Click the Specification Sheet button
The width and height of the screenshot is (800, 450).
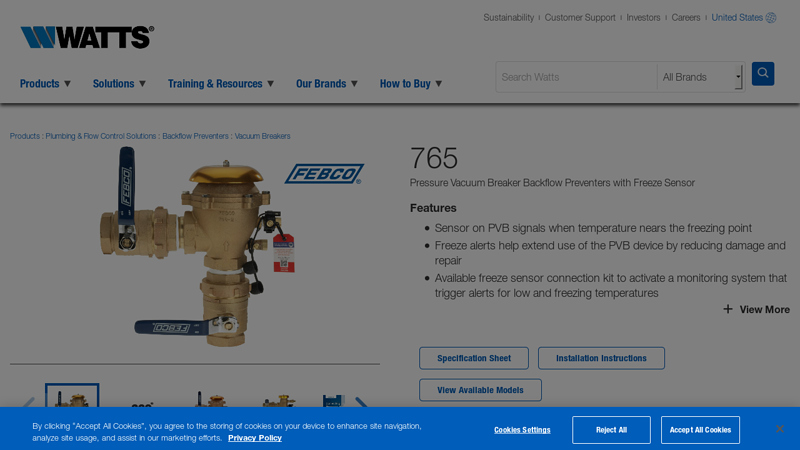coord(473,358)
